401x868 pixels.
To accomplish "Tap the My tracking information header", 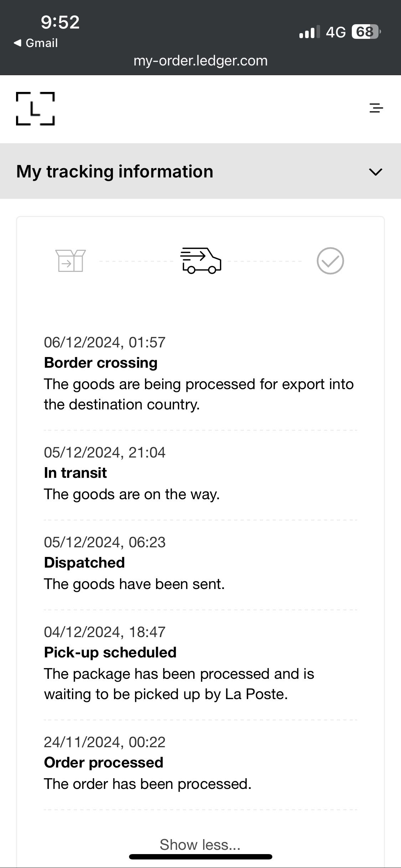I will click(115, 171).
